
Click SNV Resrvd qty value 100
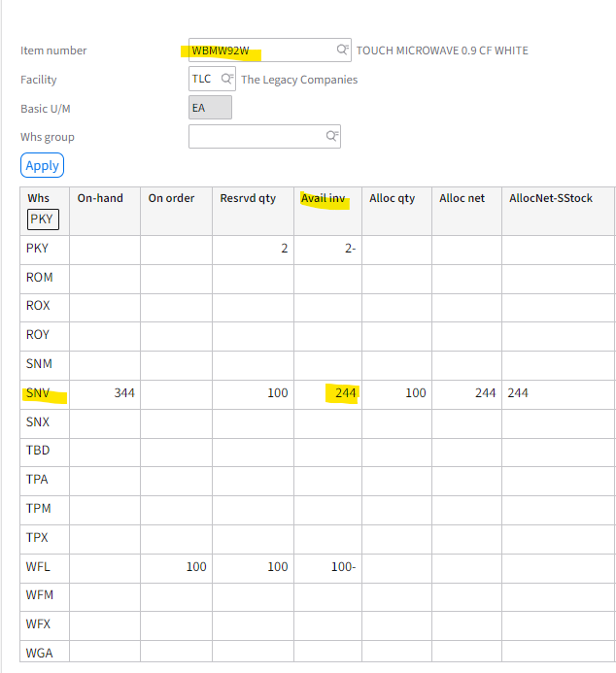click(x=277, y=392)
